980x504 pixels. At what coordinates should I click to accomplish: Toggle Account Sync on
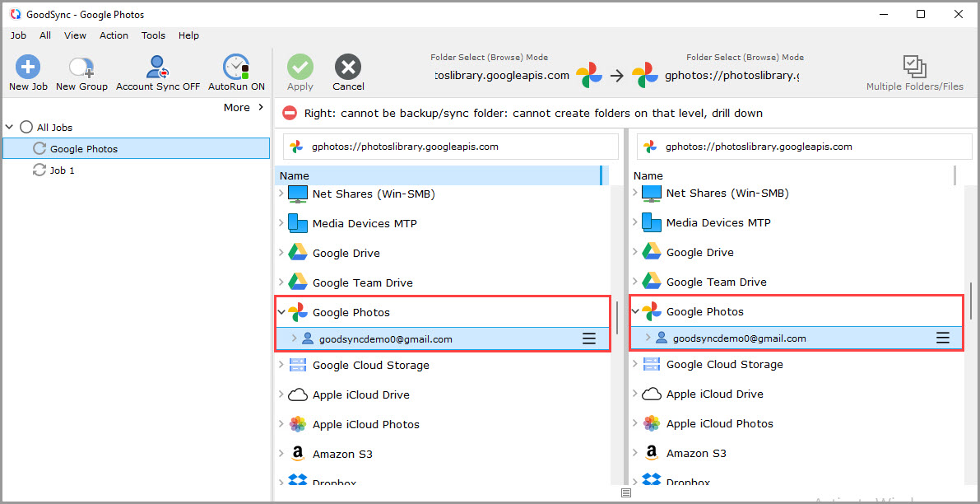pos(156,72)
